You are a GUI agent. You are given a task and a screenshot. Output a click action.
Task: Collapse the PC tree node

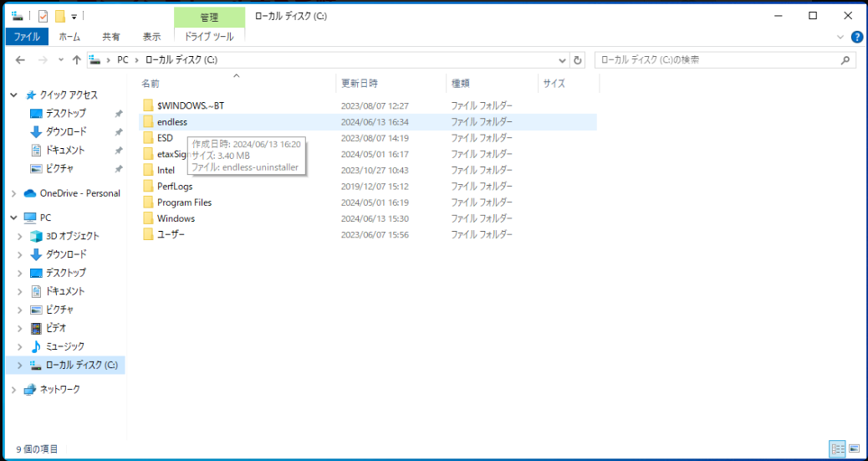coord(14,218)
